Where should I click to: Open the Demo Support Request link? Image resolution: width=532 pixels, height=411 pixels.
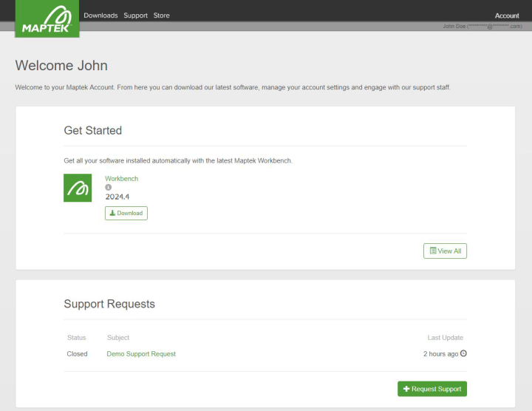point(141,353)
